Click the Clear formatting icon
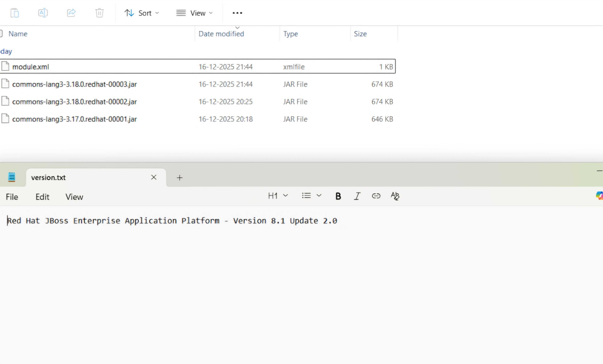Screen dimensions: 603x364 point(395,196)
